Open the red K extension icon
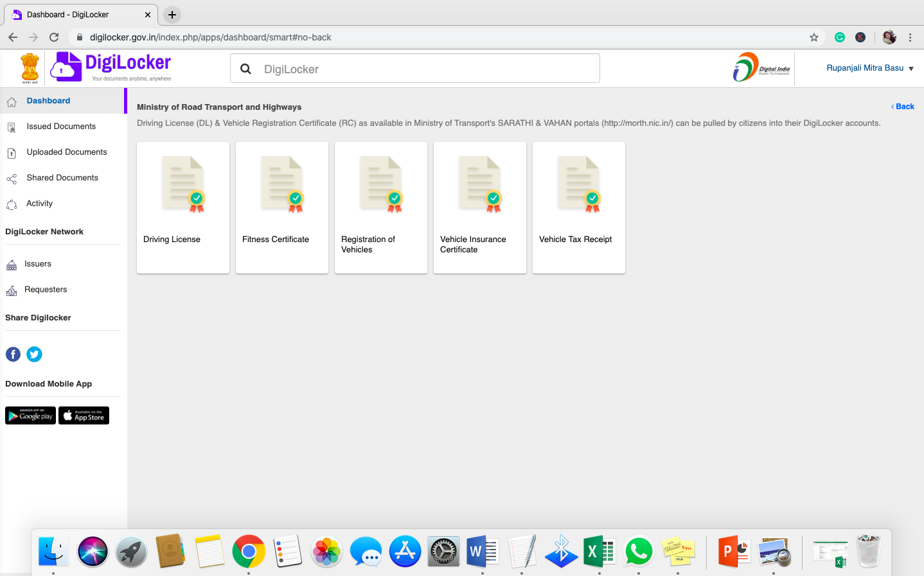 [x=860, y=37]
